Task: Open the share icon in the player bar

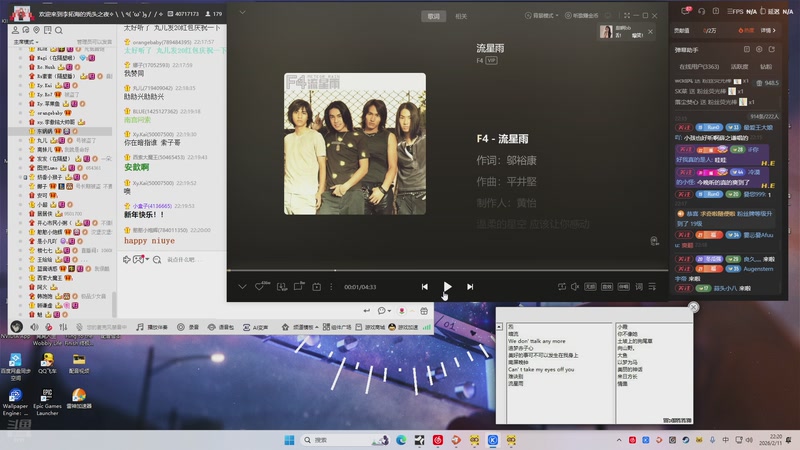Action: [298, 287]
